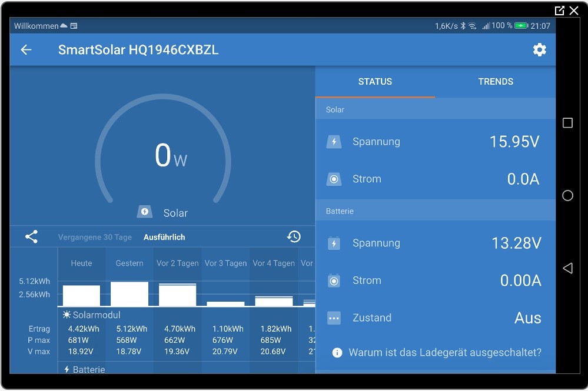Viewport: 588px width, 391px height.
Task: Click the Batterie Strom icon
Action: click(334, 281)
